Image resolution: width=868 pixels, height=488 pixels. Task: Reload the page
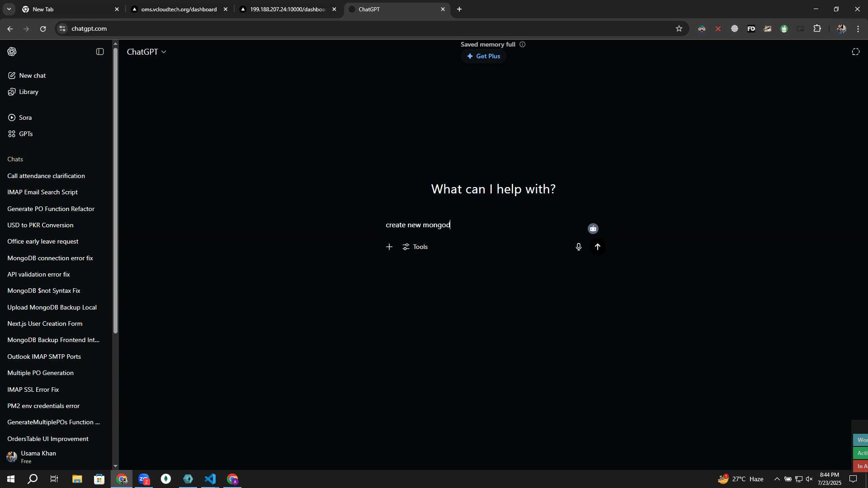pyautogui.click(x=43, y=28)
